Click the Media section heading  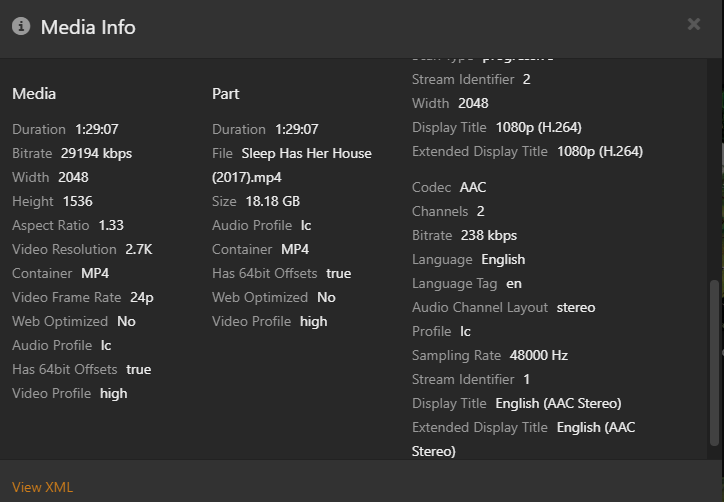click(x=34, y=93)
